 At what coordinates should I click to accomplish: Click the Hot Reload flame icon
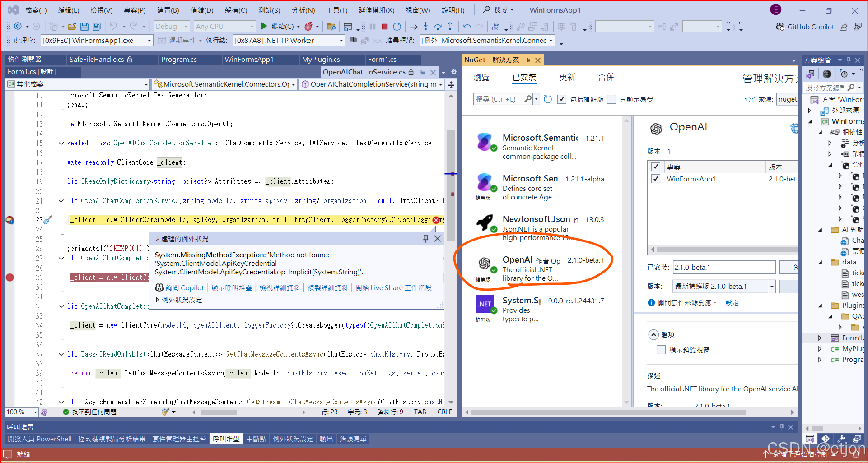point(308,27)
